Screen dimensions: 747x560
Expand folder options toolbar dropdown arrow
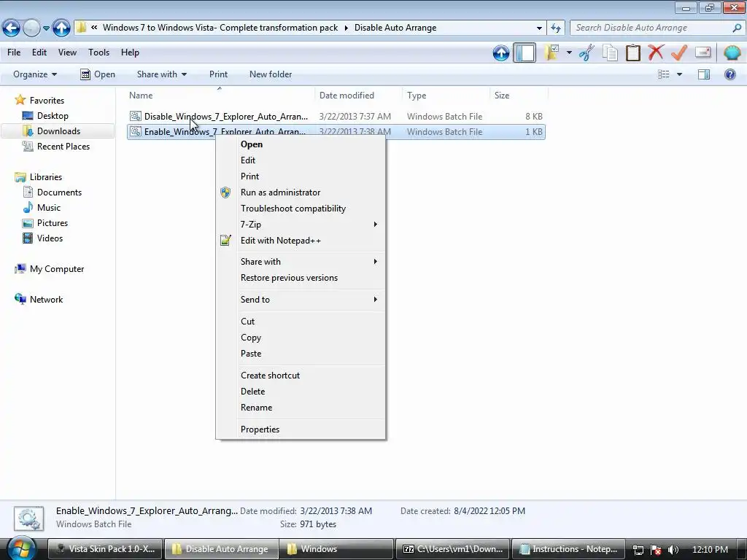(x=569, y=52)
